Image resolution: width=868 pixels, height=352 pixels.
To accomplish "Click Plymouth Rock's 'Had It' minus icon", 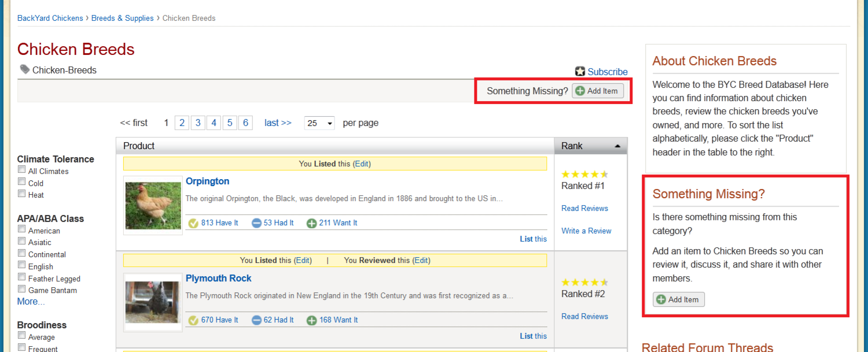I will coord(256,320).
